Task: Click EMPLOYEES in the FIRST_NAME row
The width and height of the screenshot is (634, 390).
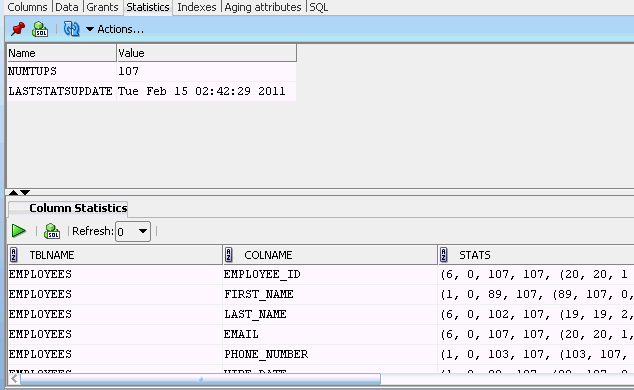Action: (x=115, y=294)
